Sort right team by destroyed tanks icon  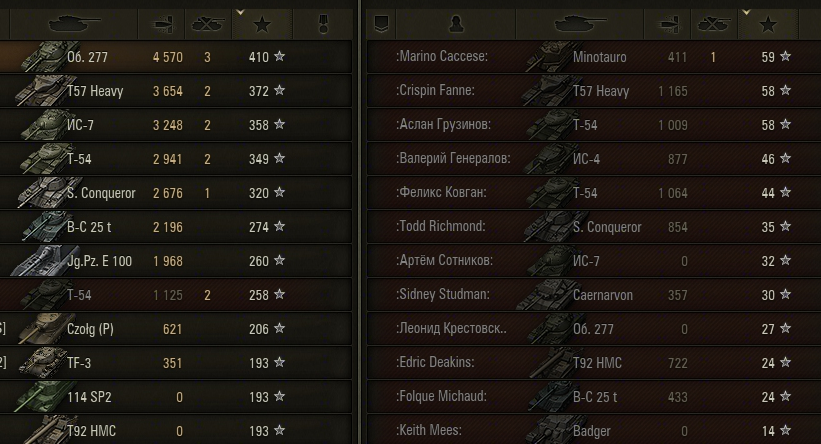pyautogui.click(x=714, y=24)
